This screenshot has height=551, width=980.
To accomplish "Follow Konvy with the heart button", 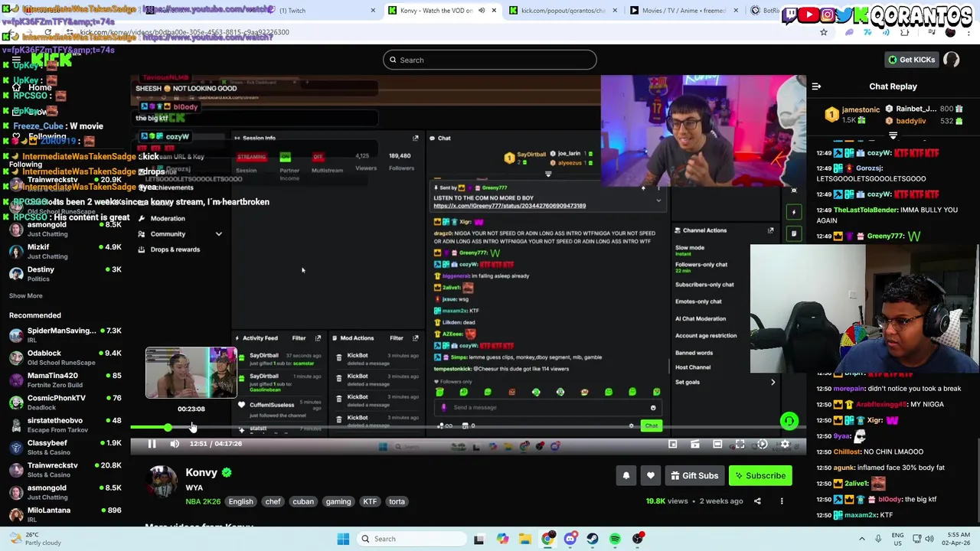I will point(650,476).
